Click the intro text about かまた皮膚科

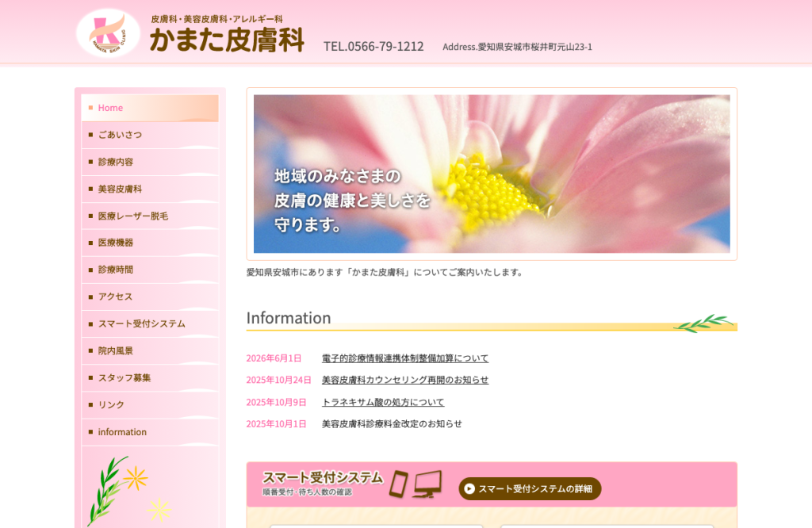[385, 272]
